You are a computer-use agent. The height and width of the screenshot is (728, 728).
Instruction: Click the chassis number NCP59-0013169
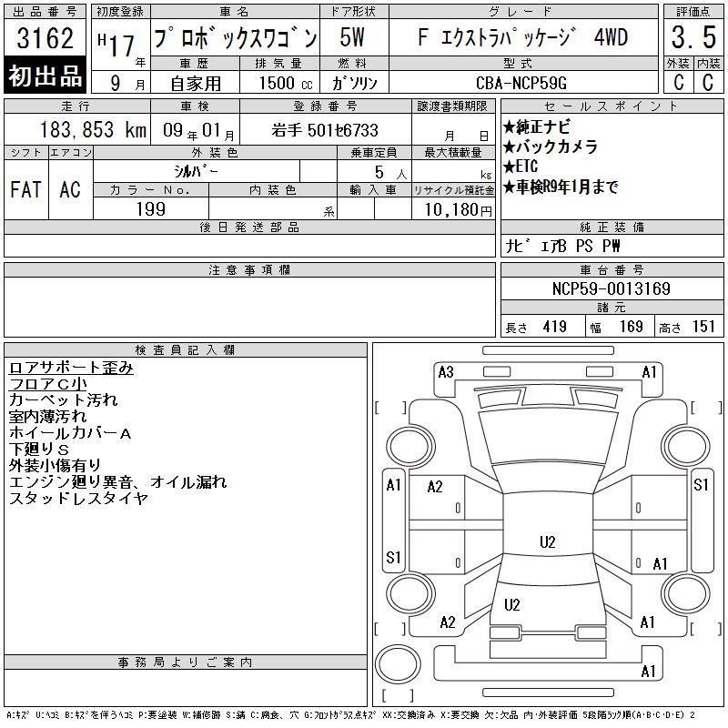click(x=612, y=288)
